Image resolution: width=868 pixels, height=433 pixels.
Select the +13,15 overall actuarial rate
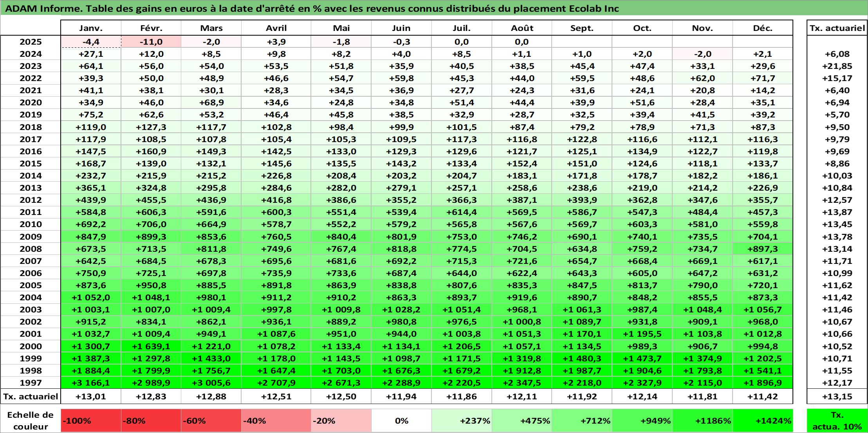click(837, 396)
